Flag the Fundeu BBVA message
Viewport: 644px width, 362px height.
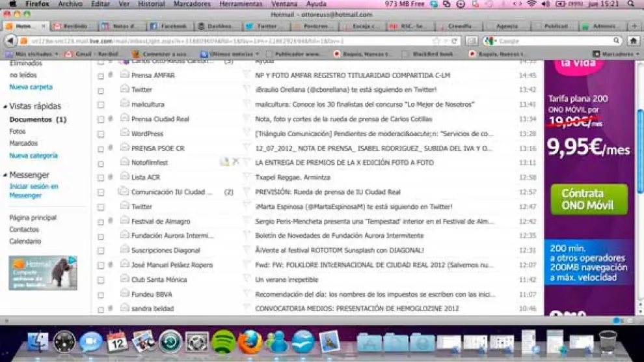click(x=247, y=294)
